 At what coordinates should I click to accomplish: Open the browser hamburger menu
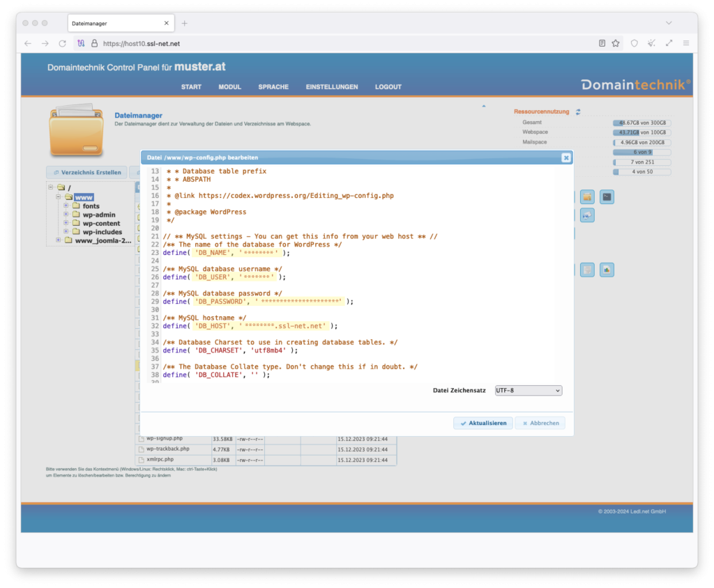point(686,43)
